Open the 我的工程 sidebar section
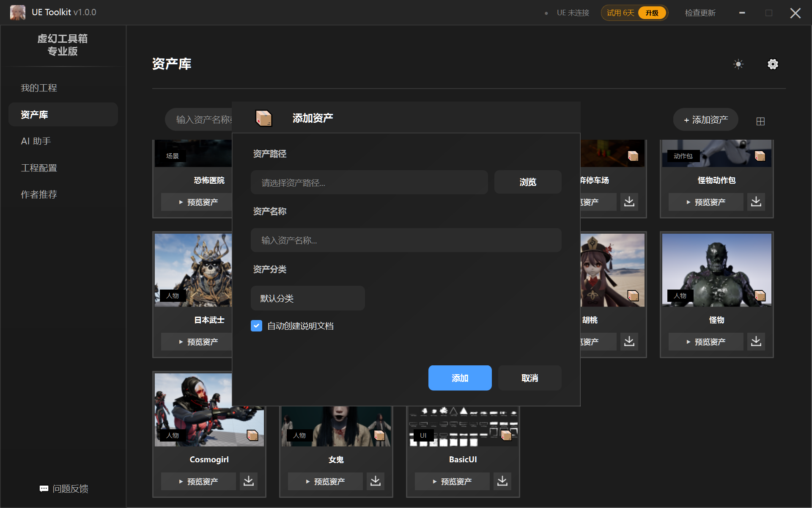This screenshot has width=812, height=508. tap(39, 88)
